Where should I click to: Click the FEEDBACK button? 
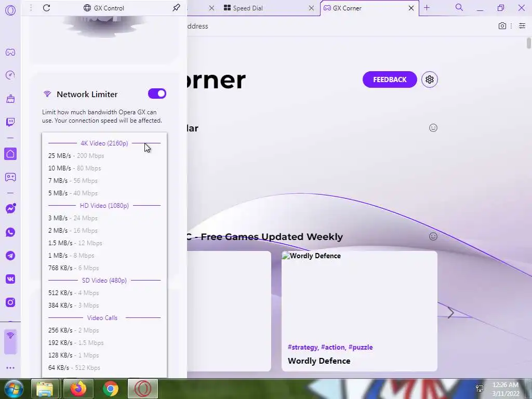tap(390, 79)
